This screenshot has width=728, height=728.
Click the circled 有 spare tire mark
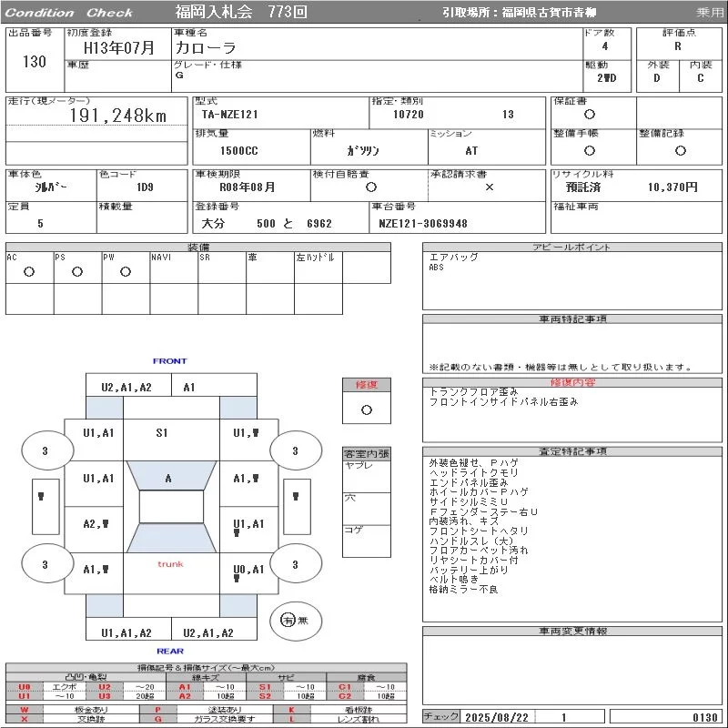click(288, 620)
